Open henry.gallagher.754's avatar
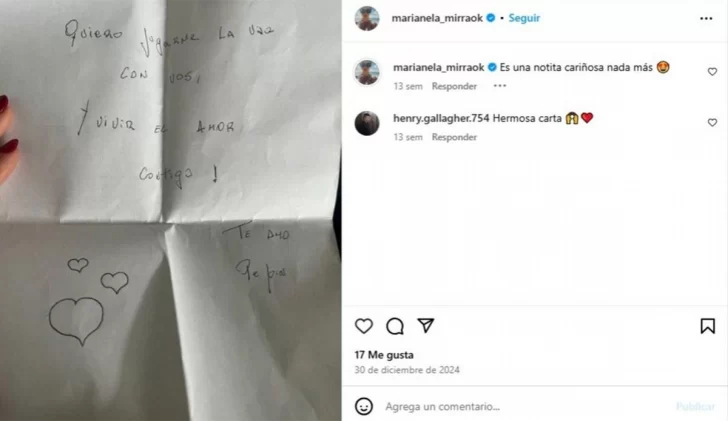The width and height of the screenshot is (728, 421). tap(367, 123)
